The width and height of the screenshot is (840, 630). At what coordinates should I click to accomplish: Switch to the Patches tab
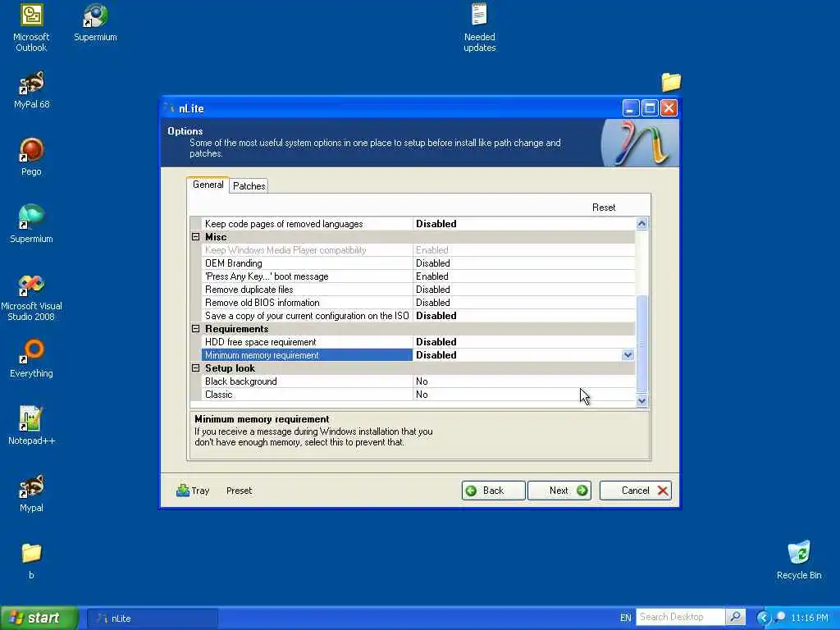[x=249, y=186]
